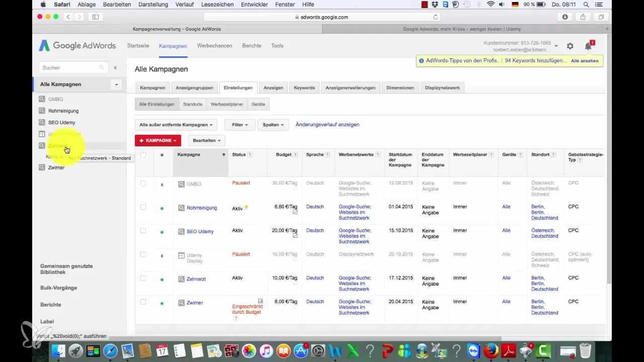
Task: Click the display campaign icon beside Udemy Display
Action: coord(182,255)
